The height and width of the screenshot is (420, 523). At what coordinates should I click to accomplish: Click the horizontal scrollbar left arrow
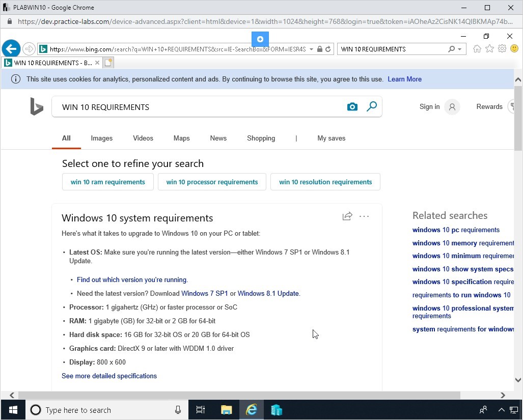coord(12,395)
